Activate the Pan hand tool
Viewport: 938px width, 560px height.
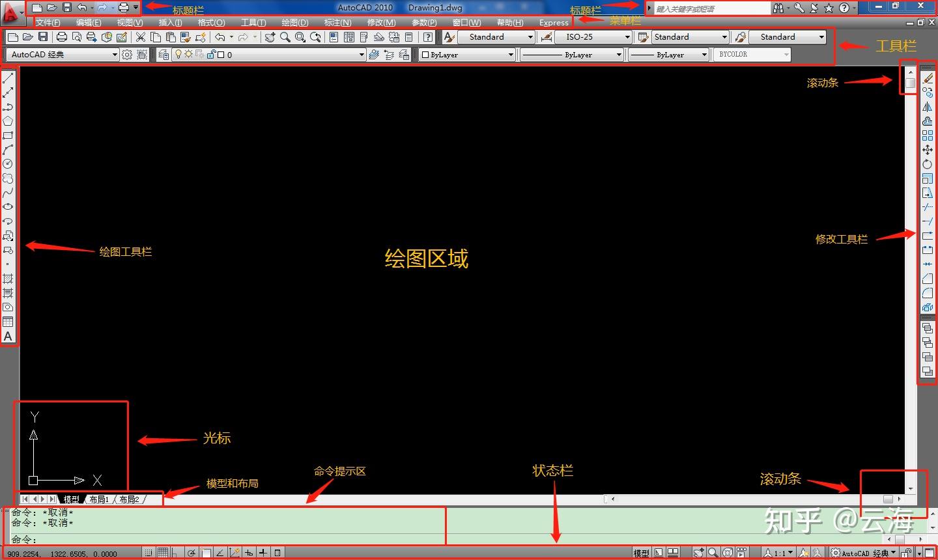270,37
